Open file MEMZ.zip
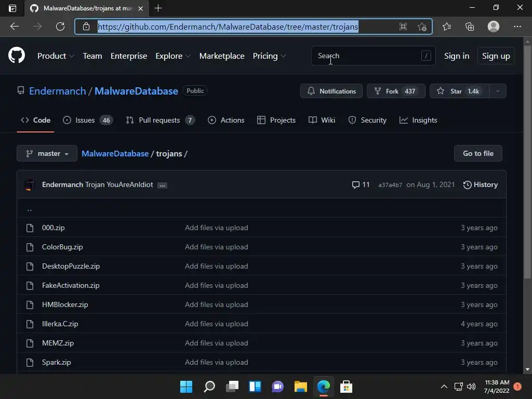This screenshot has width=532, height=399. 58,343
